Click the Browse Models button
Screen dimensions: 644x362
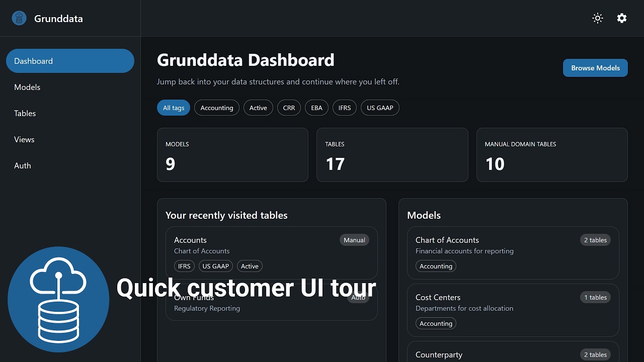click(595, 68)
